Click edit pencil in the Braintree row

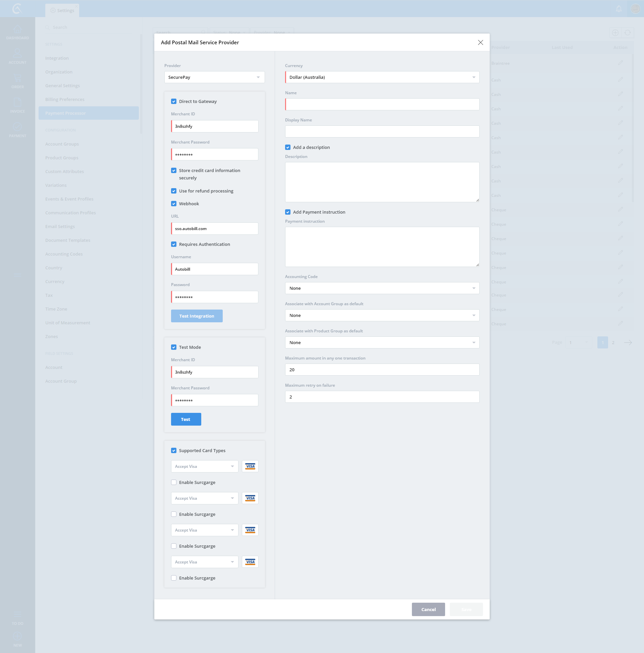[620, 63]
